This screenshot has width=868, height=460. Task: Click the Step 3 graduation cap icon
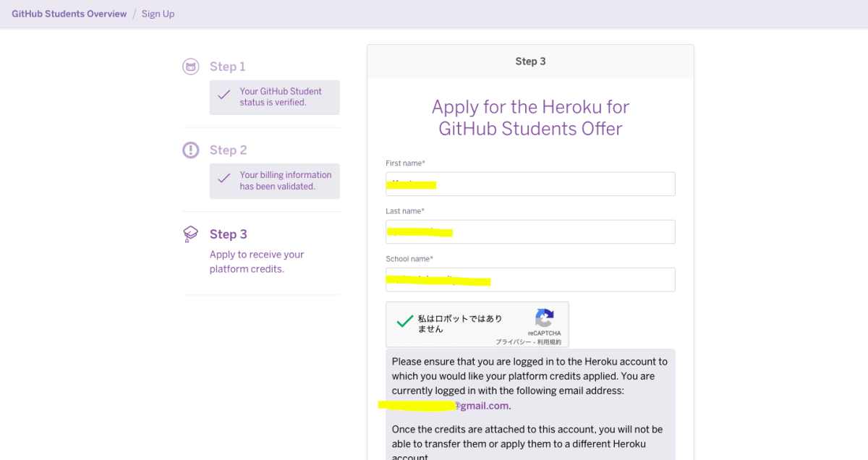[x=191, y=234]
